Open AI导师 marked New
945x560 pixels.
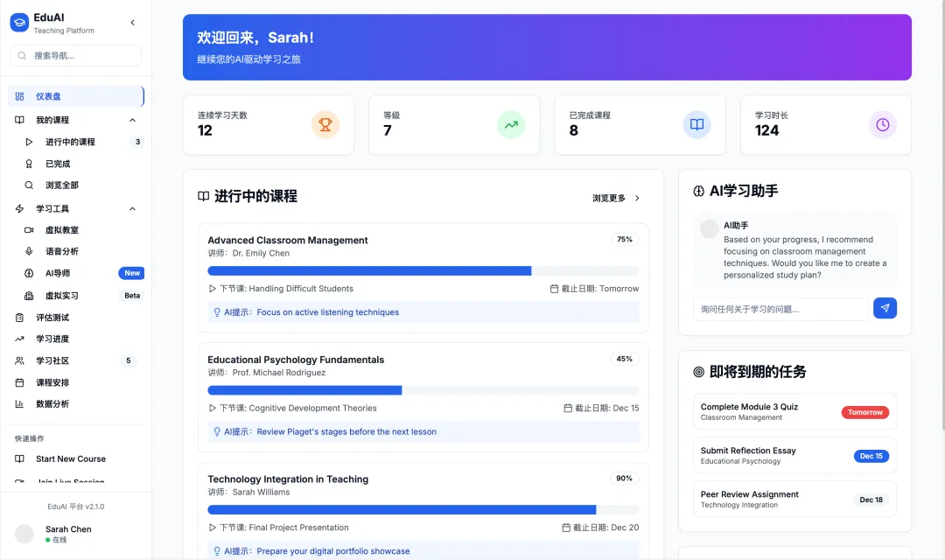tap(58, 273)
